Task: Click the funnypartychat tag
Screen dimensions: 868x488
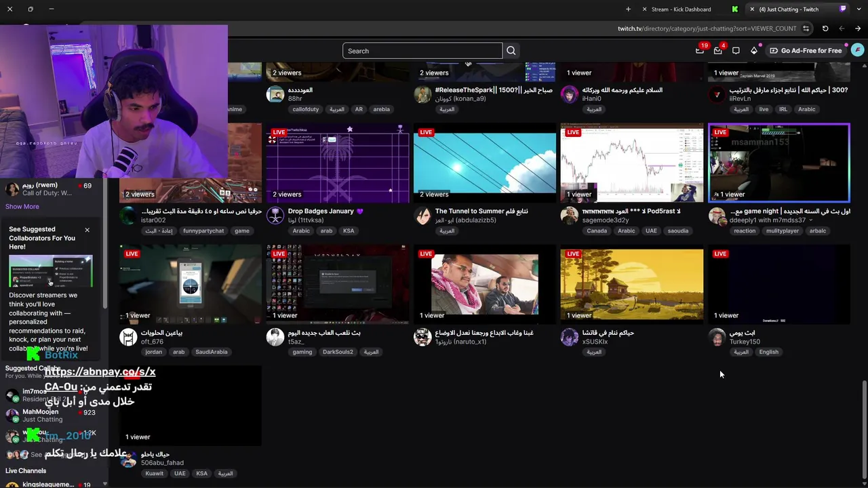Action: point(203,231)
